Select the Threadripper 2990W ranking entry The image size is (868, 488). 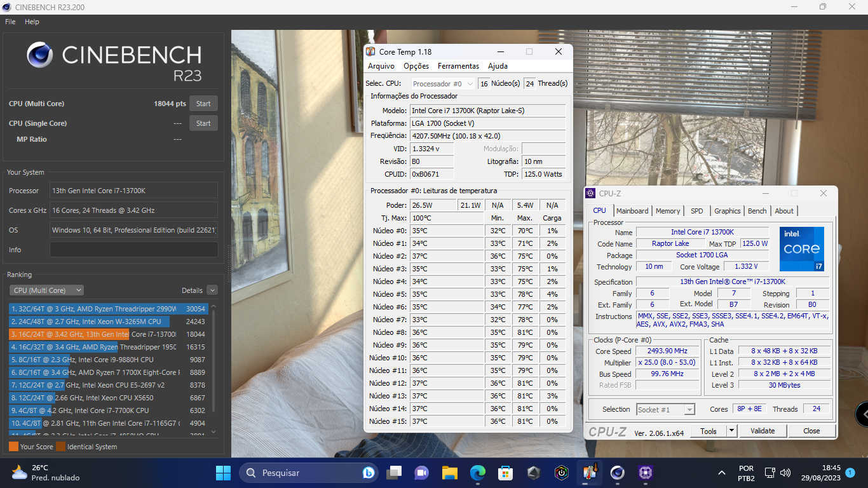[109, 309]
